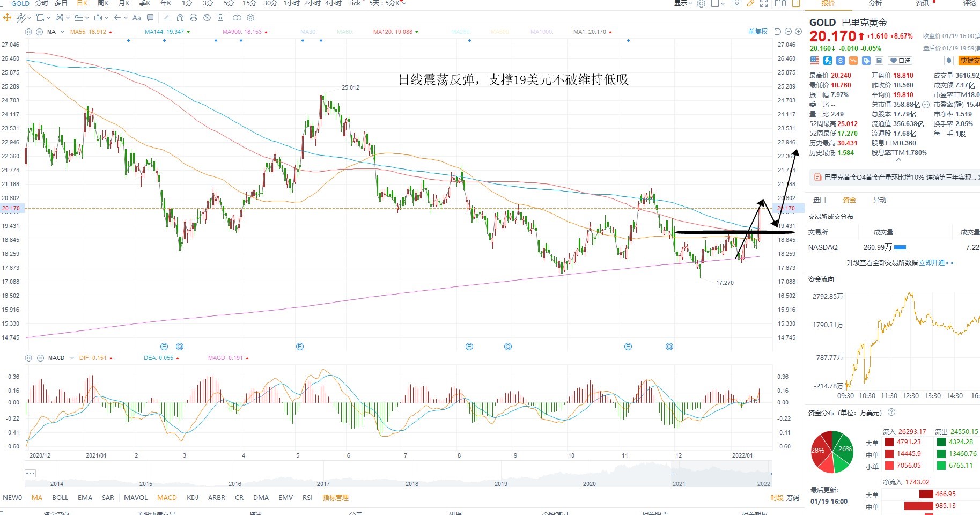Choose the Aa text annotation tool

click(137, 18)
